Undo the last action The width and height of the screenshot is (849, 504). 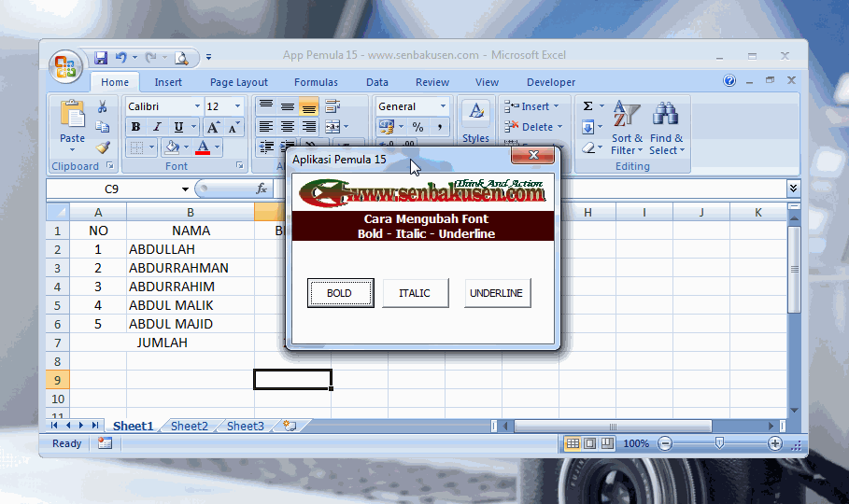[120, 57]
